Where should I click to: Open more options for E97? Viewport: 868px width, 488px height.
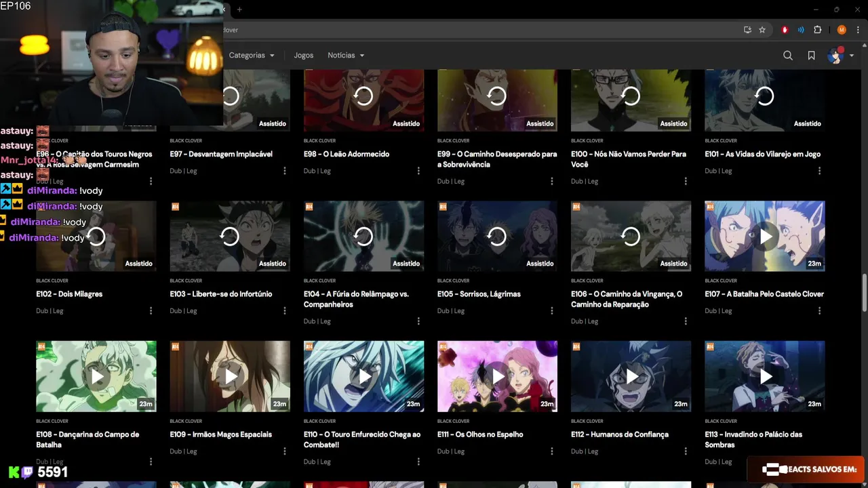tap(285, 171)
